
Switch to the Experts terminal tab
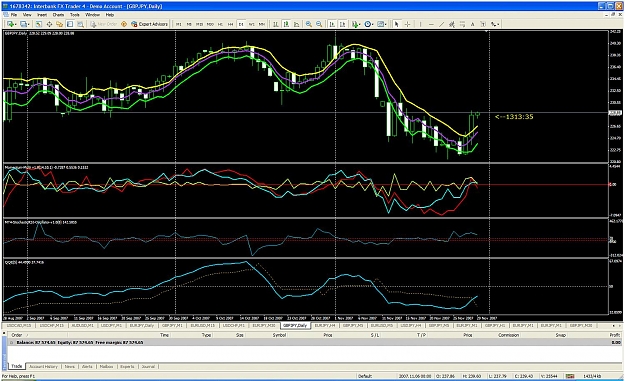pyautogui.click(x=127, y=366)
